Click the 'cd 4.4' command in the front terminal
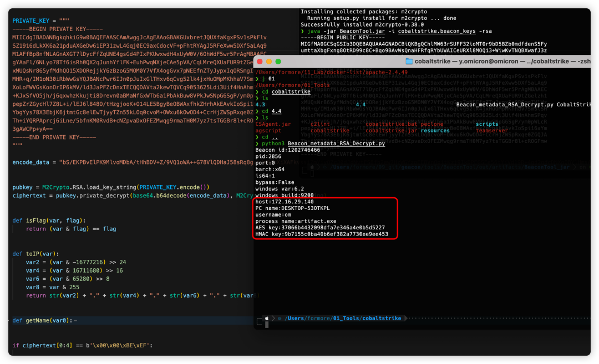This screenshot has height=364, width=599. point(272,111)
